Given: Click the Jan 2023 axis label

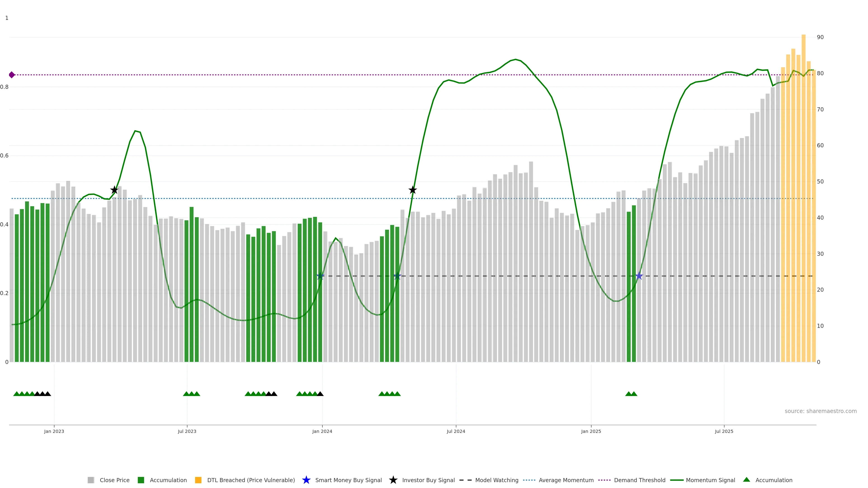Looking at the screenshot, I should click(x=54, y=431).
